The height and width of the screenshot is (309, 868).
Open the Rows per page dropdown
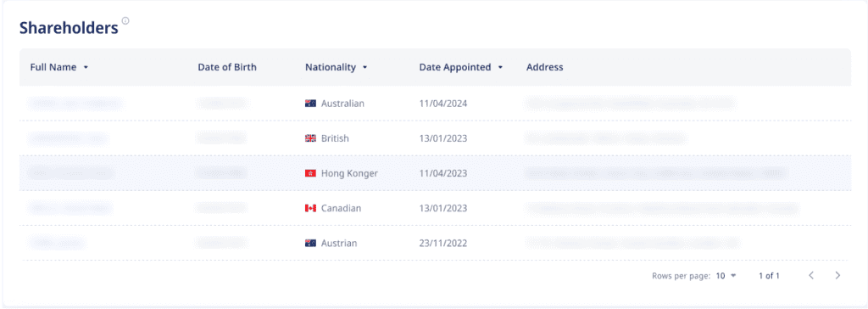point(726,276)
